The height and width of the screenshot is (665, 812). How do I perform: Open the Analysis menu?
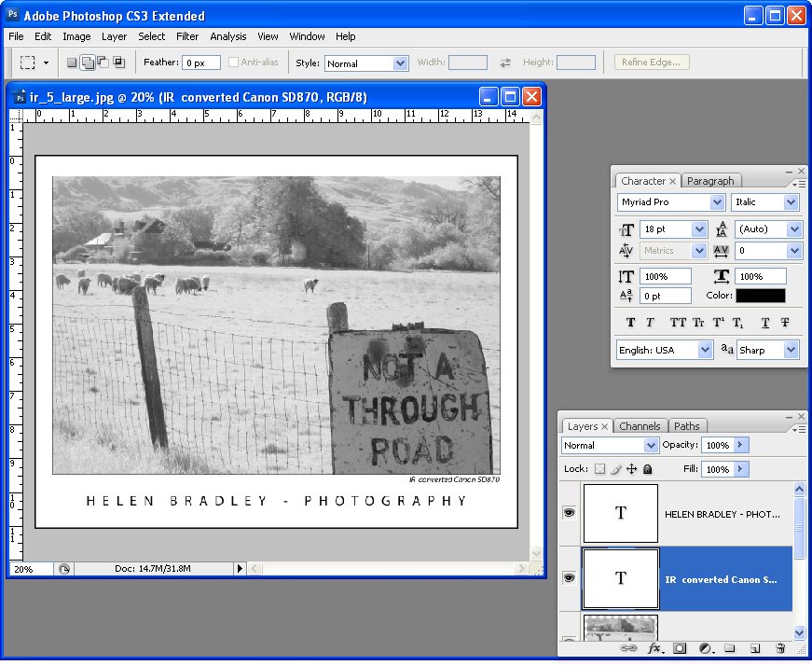227,36
